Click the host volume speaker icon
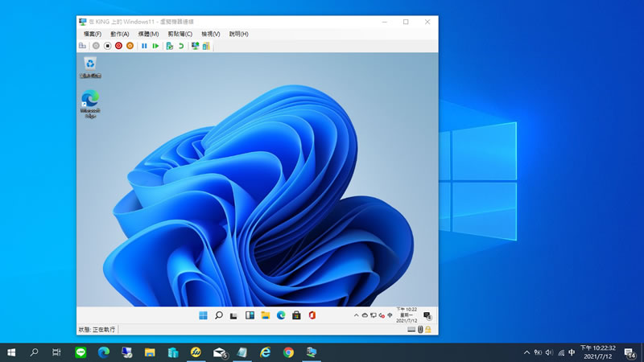644x362 pixels. tap(549, 352)
